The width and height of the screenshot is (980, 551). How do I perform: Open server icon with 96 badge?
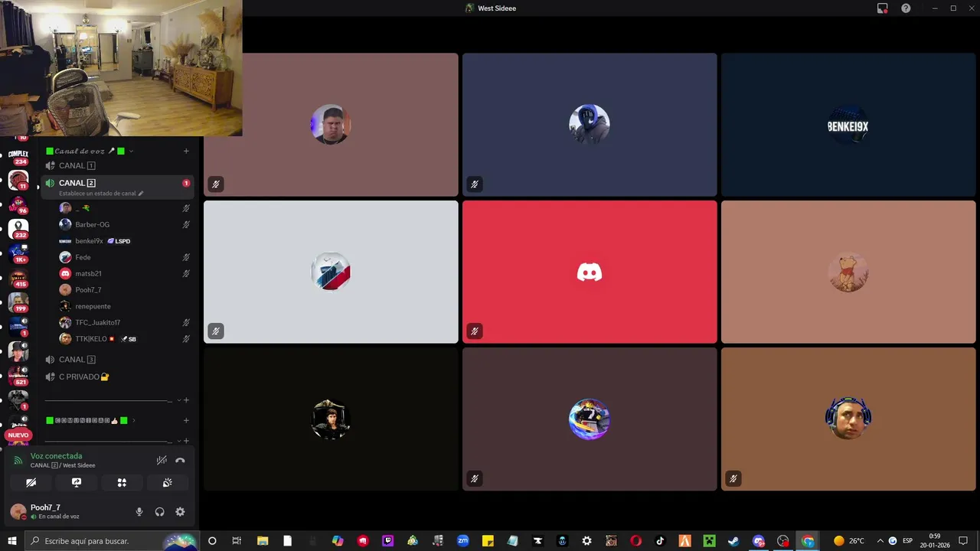pos(18,205)
